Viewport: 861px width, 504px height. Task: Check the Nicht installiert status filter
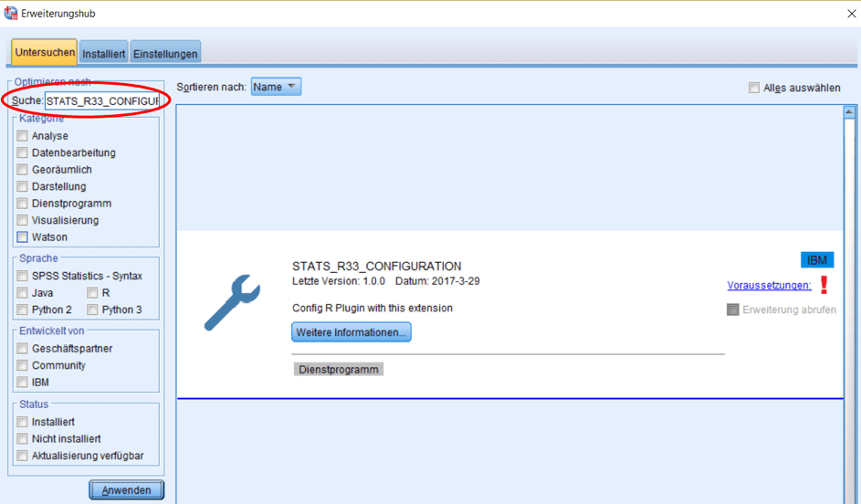[x=23, y=439]
